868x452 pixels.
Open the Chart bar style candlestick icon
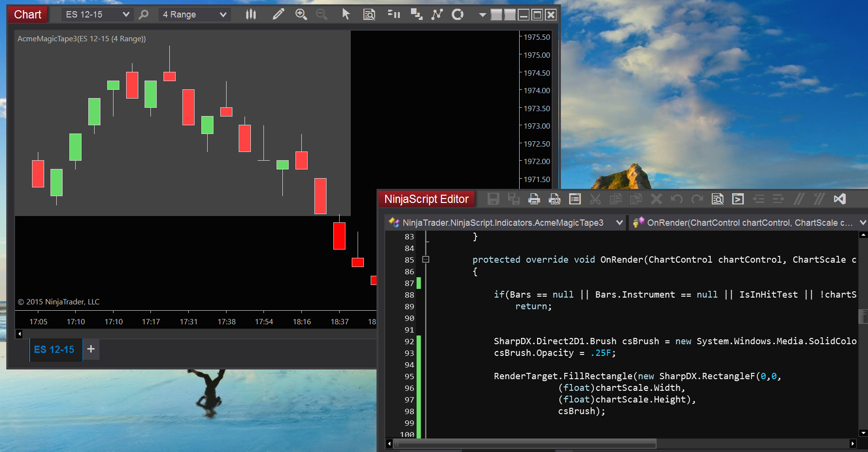tap(251, 15)
